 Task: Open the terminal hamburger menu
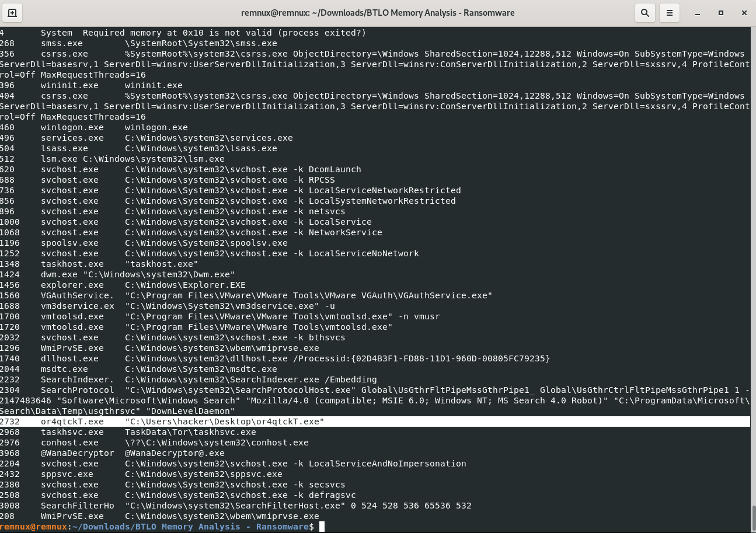click(670, 13)
